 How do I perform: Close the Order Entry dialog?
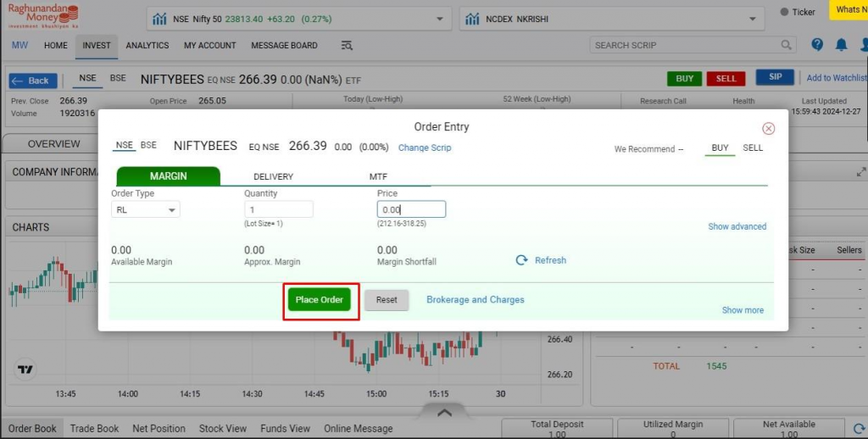(768, 129)
